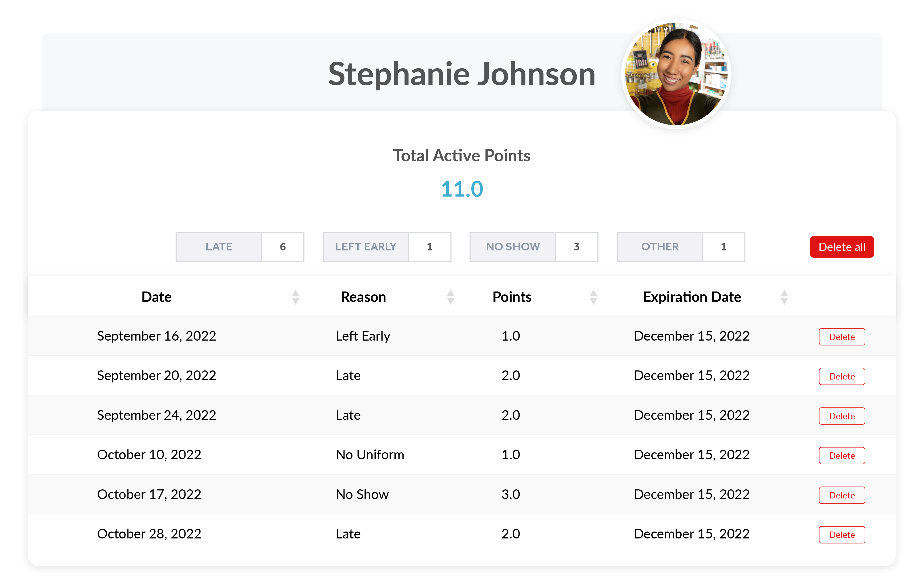924x587 pixels.
Task: Delete the September 16, 2022 entry
Action: pyautogui.click(x=842, y=337)
